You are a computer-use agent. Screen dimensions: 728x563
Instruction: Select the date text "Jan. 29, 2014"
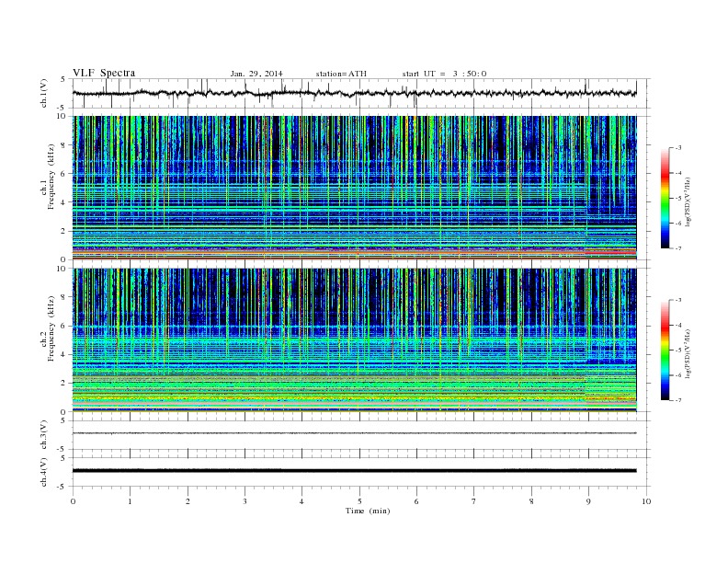tap(256, 74)
